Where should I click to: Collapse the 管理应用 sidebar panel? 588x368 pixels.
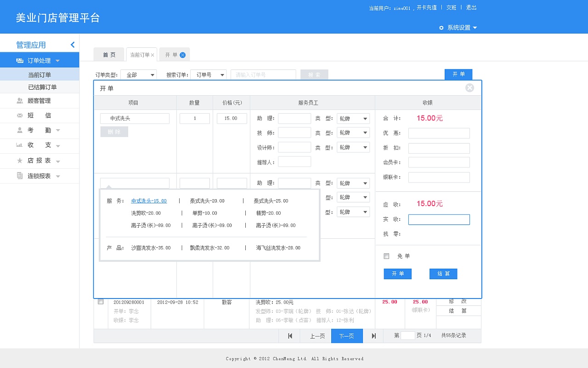coord(72,45)
